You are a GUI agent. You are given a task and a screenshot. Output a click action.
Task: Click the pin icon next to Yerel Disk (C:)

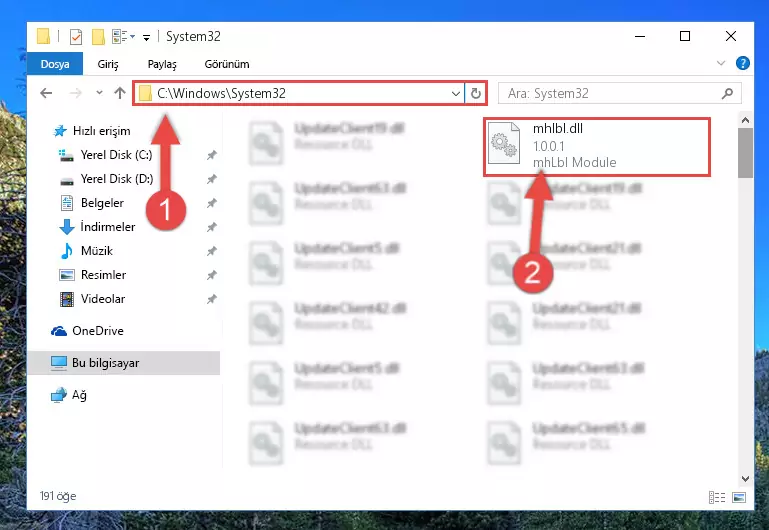click(211, 155)
